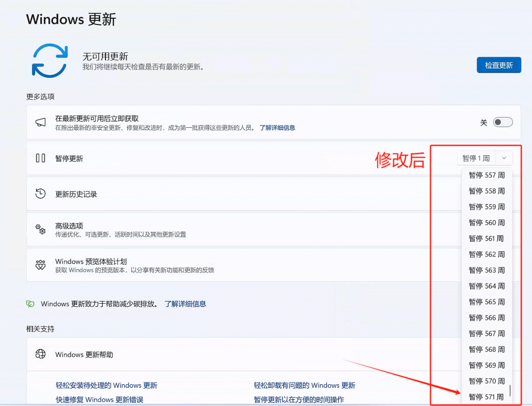The image size is (532, 406).
Task: Select 暂停 557 周 from the list
Action: click(x=487, y=175)
